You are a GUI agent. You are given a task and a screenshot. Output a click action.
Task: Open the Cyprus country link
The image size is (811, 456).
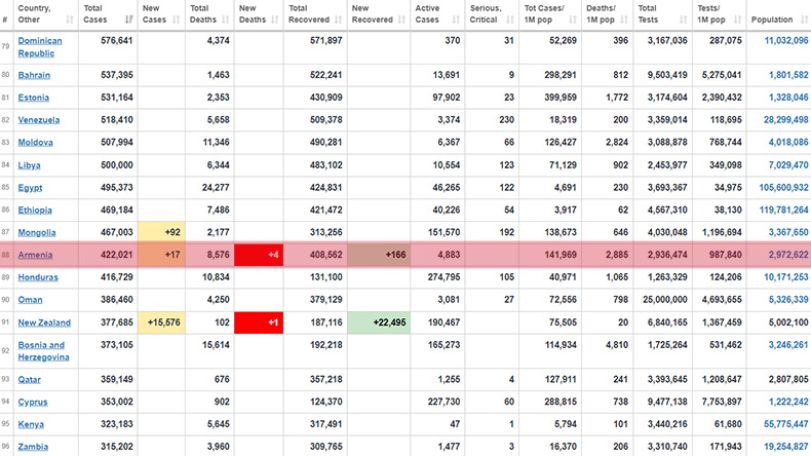(x=33, y=402)
